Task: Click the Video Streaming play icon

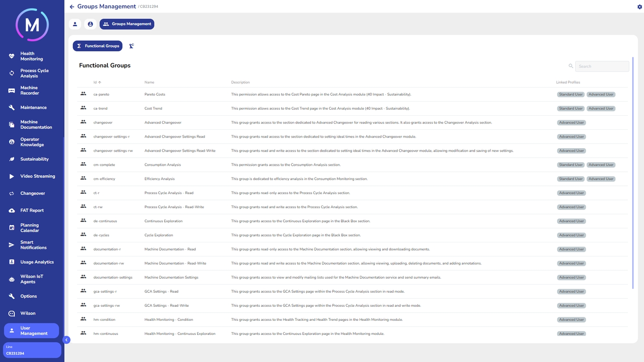Action: (x=12, y=176)
